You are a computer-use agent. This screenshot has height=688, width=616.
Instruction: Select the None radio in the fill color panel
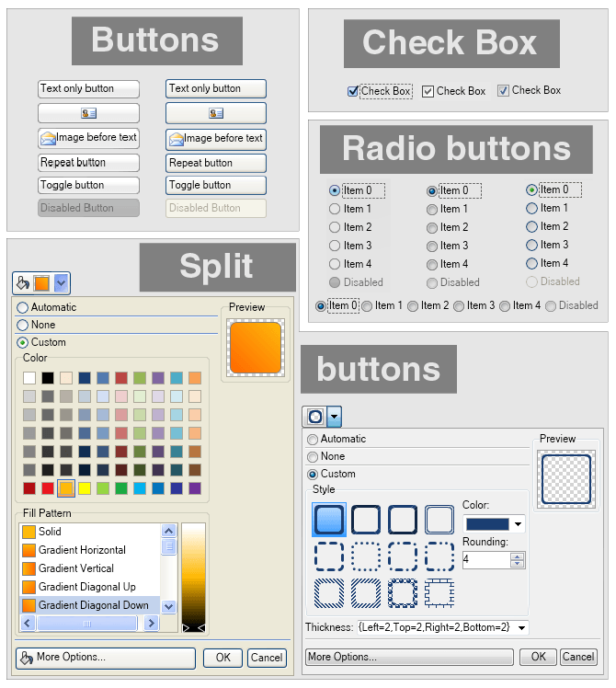[23, 325]
